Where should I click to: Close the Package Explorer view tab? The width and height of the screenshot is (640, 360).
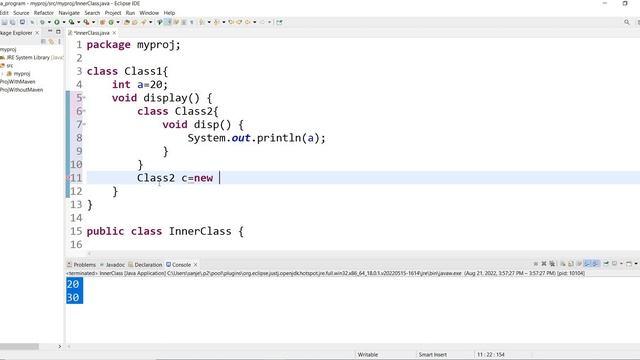click(37, 33)
